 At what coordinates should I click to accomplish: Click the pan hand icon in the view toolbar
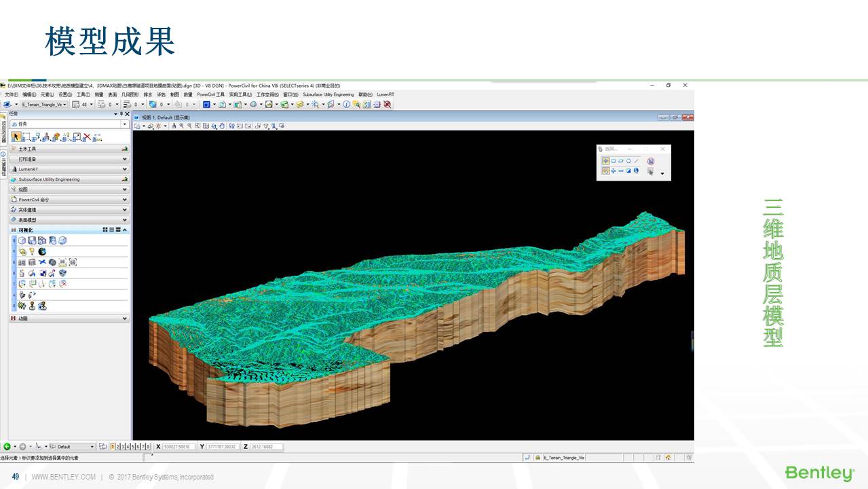[222, 126]
